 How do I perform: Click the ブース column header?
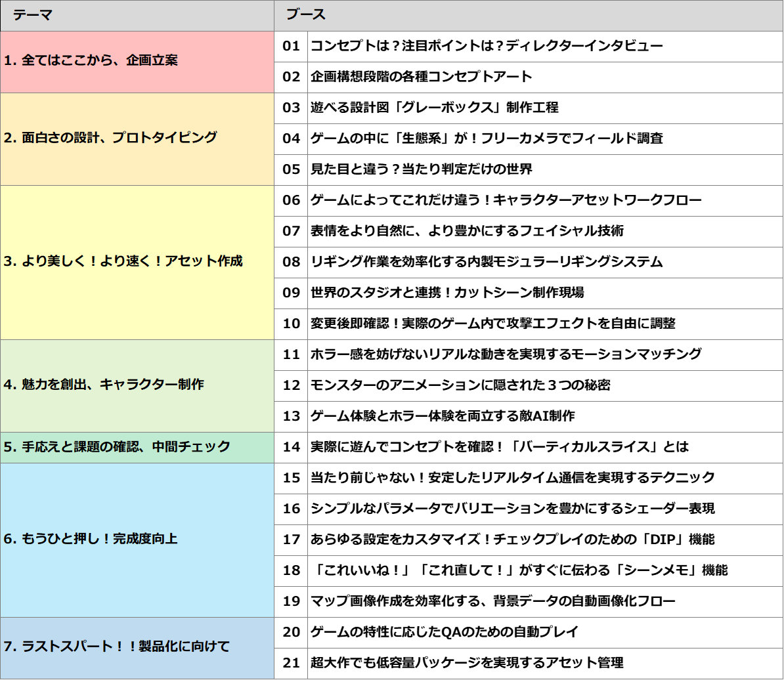point(529,16)
